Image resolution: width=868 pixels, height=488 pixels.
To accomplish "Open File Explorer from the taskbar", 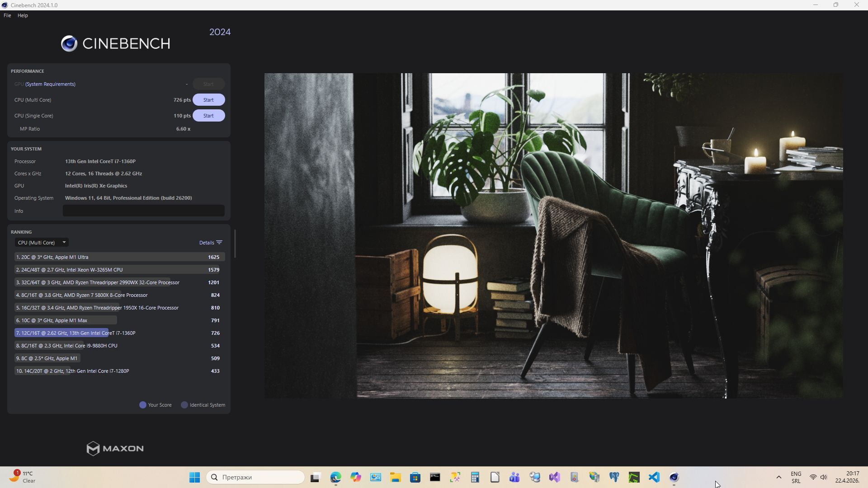I will 396,477.
